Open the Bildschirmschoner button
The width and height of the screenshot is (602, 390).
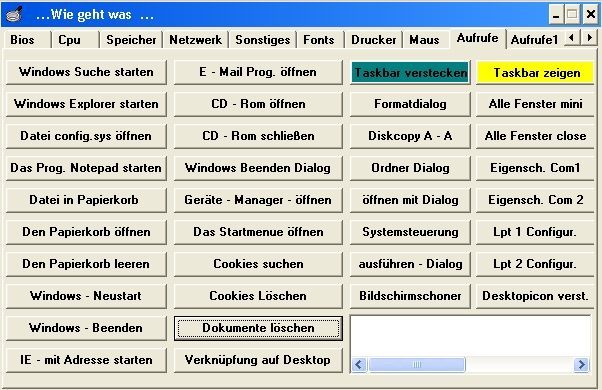coord(410,296)
